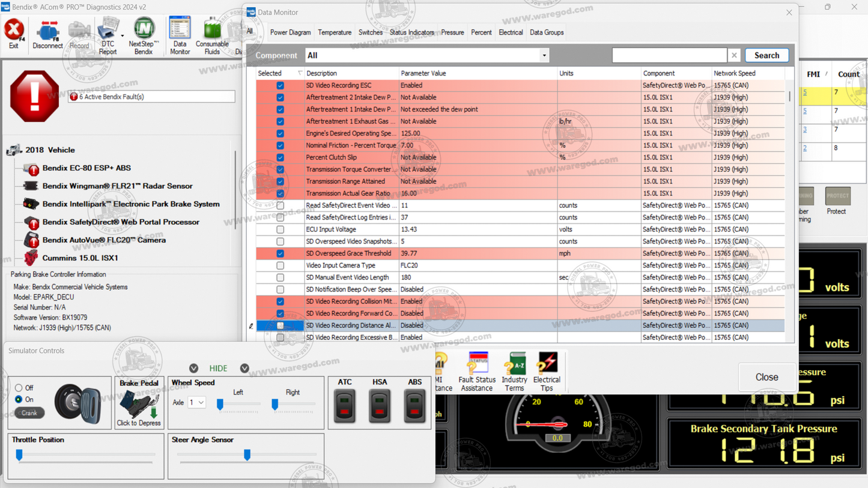
Task: Click the Search button
Action: [766, 55]
